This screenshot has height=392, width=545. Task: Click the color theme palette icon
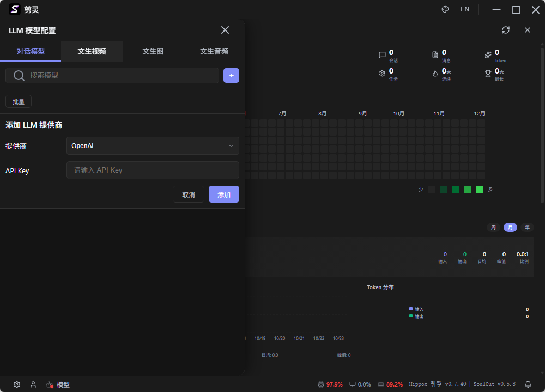(x=445, y=9)
